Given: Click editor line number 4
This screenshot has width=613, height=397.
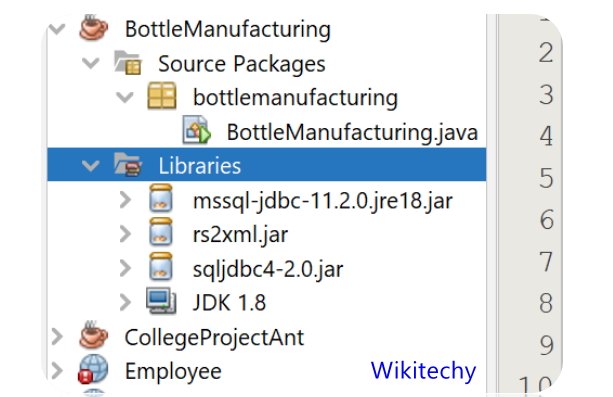Looking at the screenshot, I should tap(546, 136).
